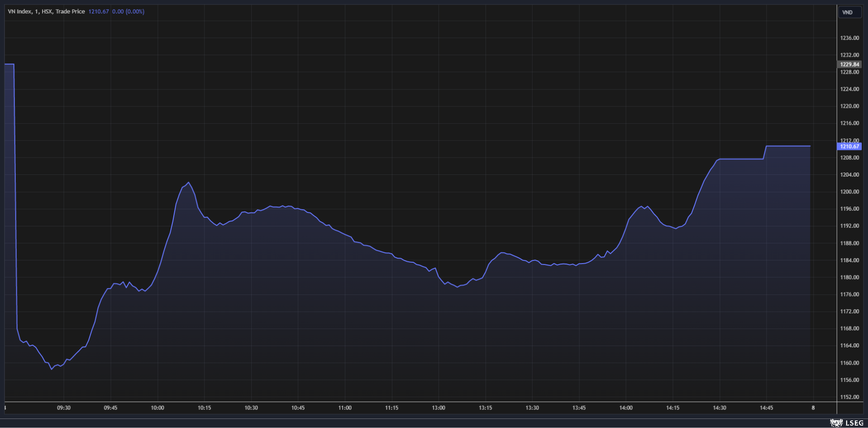Click the 11:15 time axis label

[391, 408]
